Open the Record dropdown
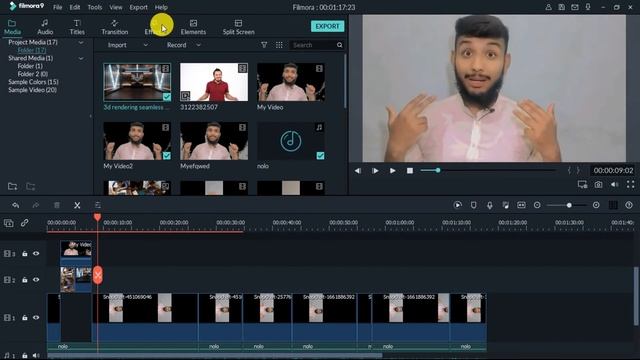 [x=184, y=45]
